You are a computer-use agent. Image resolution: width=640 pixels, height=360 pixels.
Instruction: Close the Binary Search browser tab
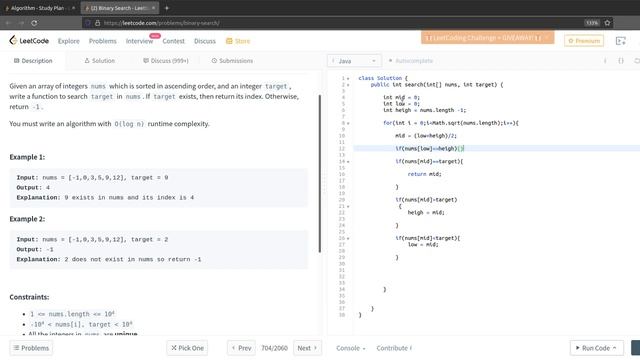point(153,8)
